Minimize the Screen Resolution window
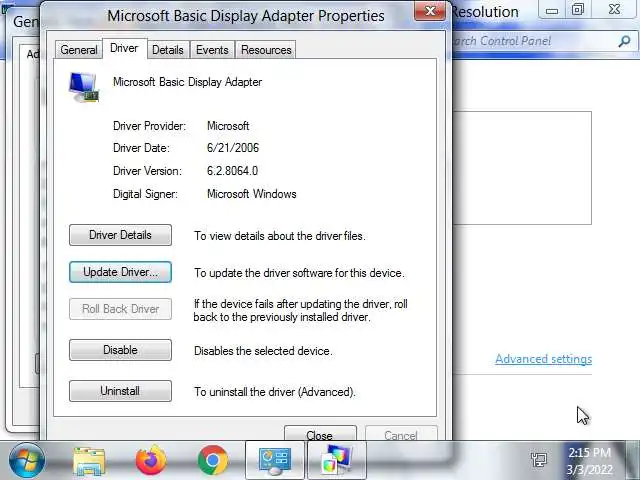 (x=552, y=10)
